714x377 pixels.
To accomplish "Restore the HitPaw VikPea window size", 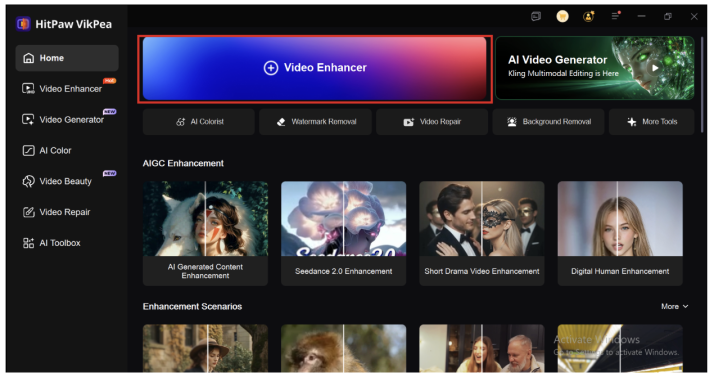I will pyautogui.click(x=668, y=16).
